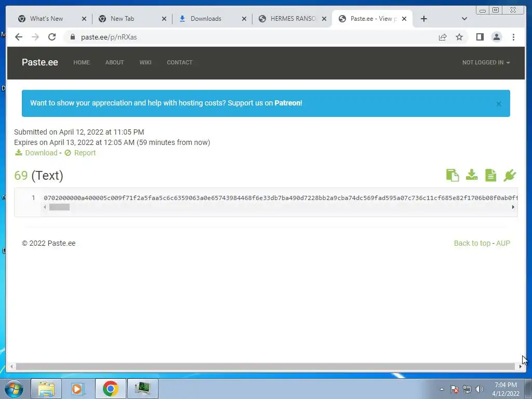The width and height of the screenshot is (532, 399).
Task: Switch to HERMES RANSO tab
Action: [293, 19]
